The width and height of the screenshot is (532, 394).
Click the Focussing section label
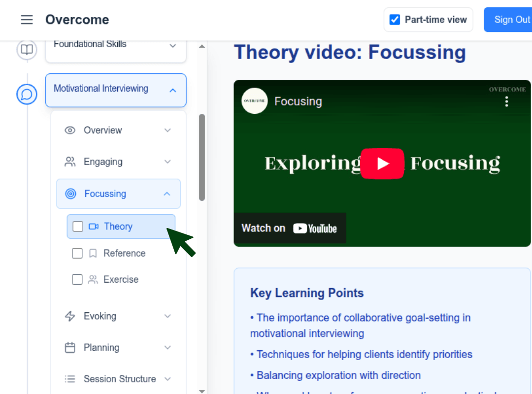[105, 194]
